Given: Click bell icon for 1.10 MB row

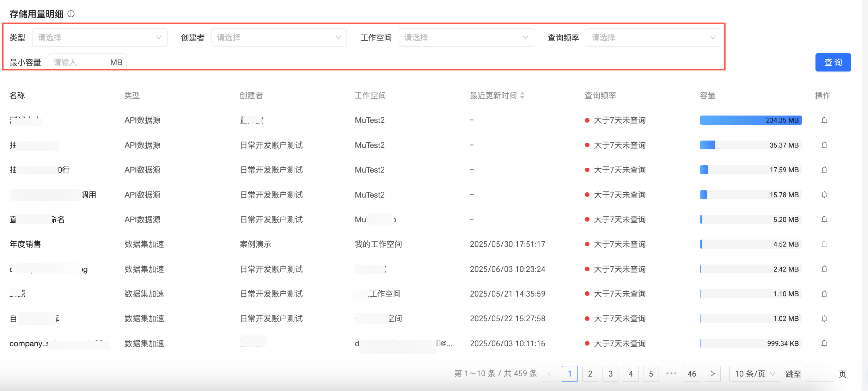Looking at the screenshot, I should pos(824,294).
